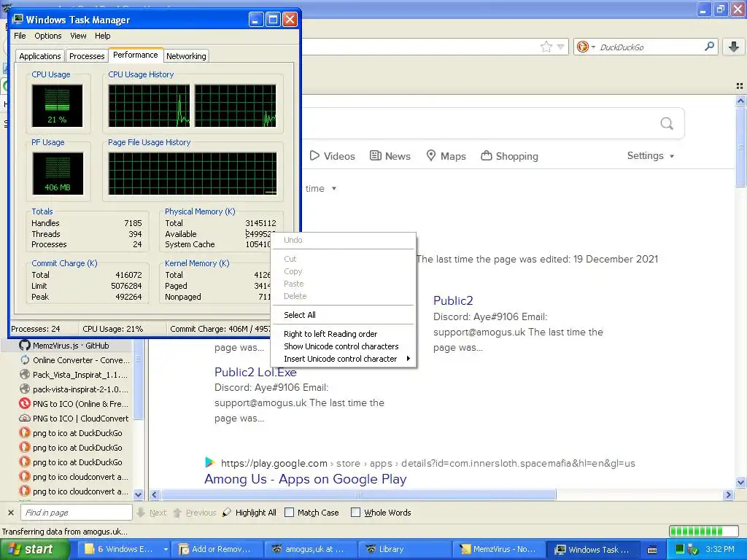Click the sidebar list scroll down arrow
Screen dimensions: 747x560
(x=138, y=494)
